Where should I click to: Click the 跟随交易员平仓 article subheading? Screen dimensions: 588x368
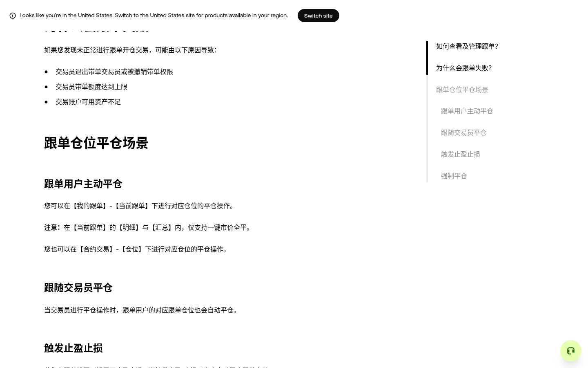tap(78, 288)
